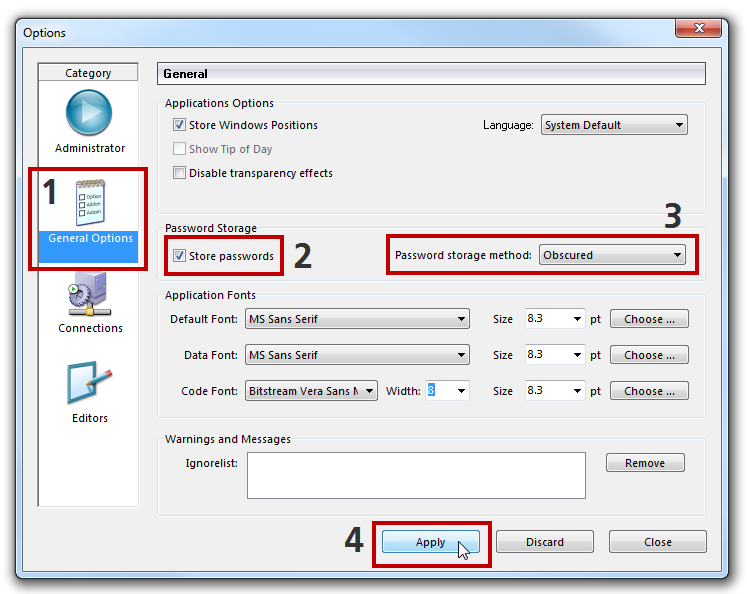Open the Editors category icon
This screenshot has height=594, width=747.
pos(89,382)
